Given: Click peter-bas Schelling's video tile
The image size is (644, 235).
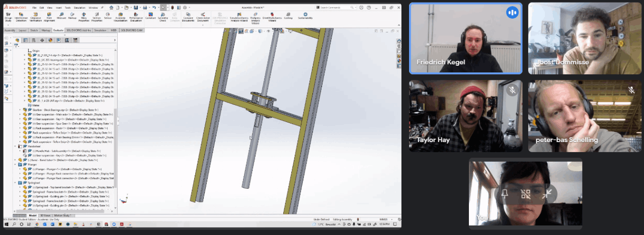Looking at the screenshot, I should click(585, 116).
